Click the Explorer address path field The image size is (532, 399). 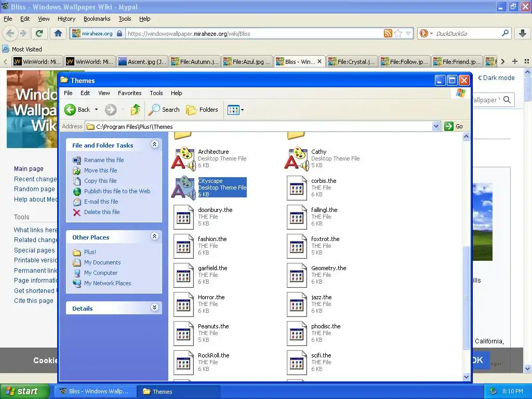tap(259, 127)
